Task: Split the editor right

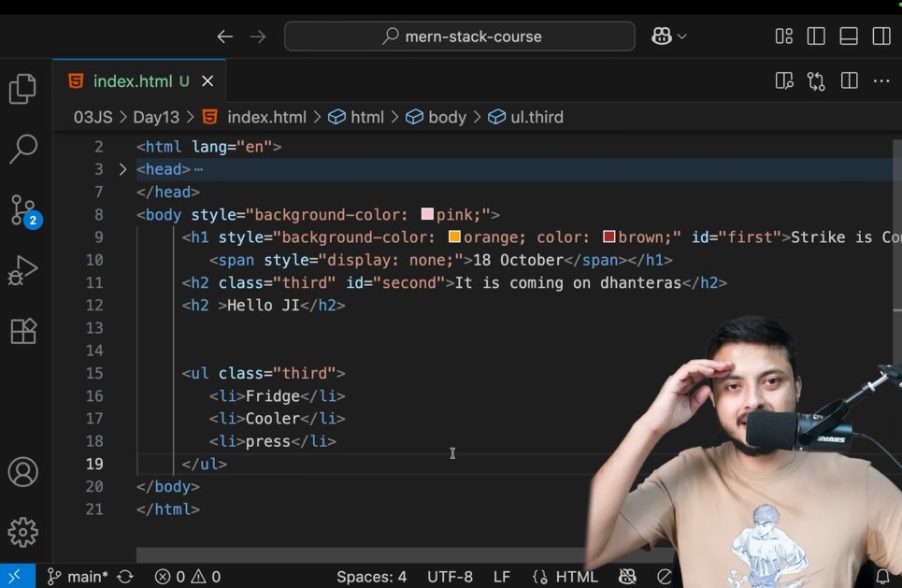Action: click(x=849, y=80)
